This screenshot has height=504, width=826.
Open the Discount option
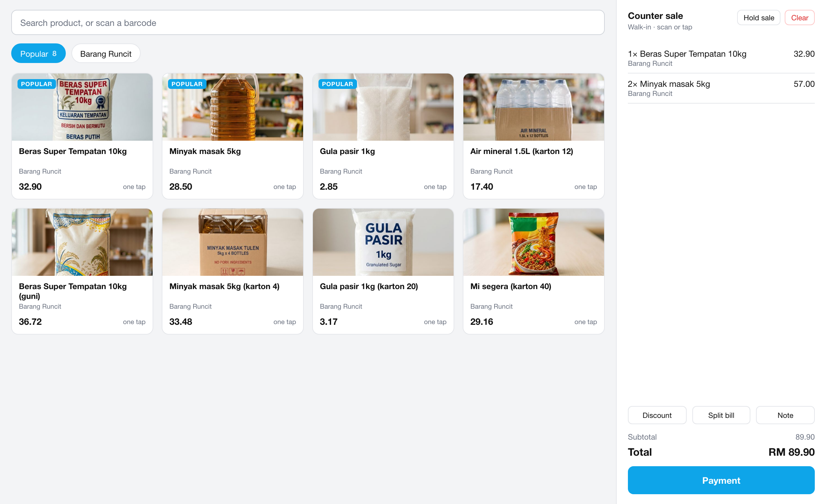[x=657, y=415]
